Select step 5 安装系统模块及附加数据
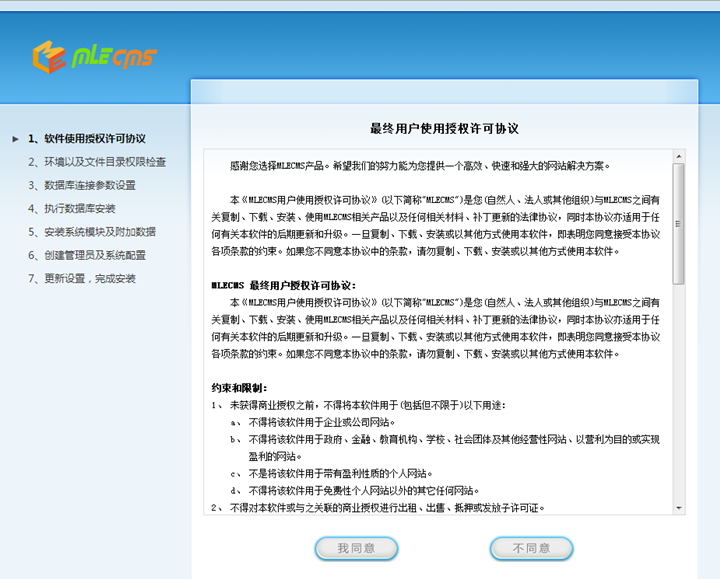This screenshot has width=720, height=579. 92,232
